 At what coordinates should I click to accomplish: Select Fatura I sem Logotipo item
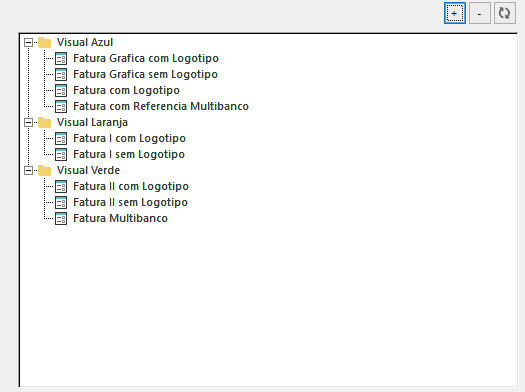[x=129, y=154]
